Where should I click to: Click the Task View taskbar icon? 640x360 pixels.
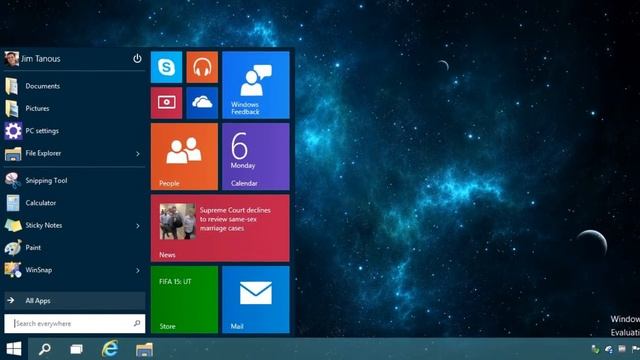[x=76, y=349]
